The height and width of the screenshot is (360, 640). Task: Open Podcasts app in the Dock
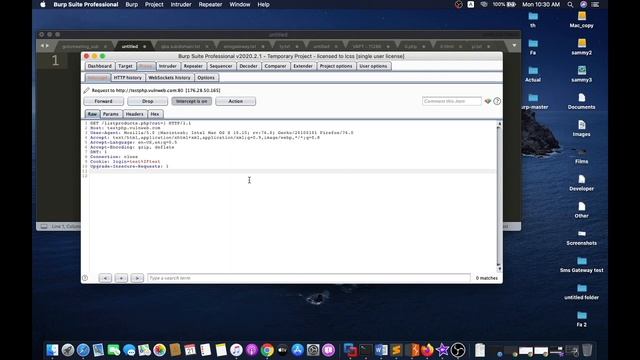(252, 350)
